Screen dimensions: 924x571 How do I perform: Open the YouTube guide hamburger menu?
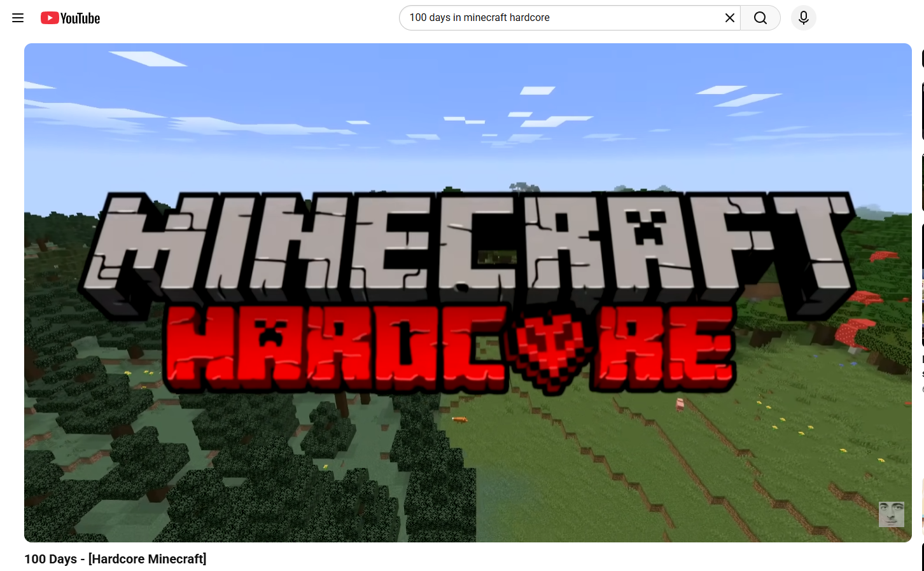[x=18, y=18]
